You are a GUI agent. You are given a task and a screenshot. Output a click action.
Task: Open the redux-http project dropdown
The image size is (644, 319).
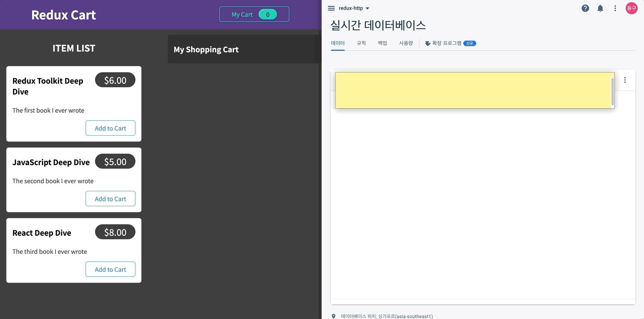354,8
